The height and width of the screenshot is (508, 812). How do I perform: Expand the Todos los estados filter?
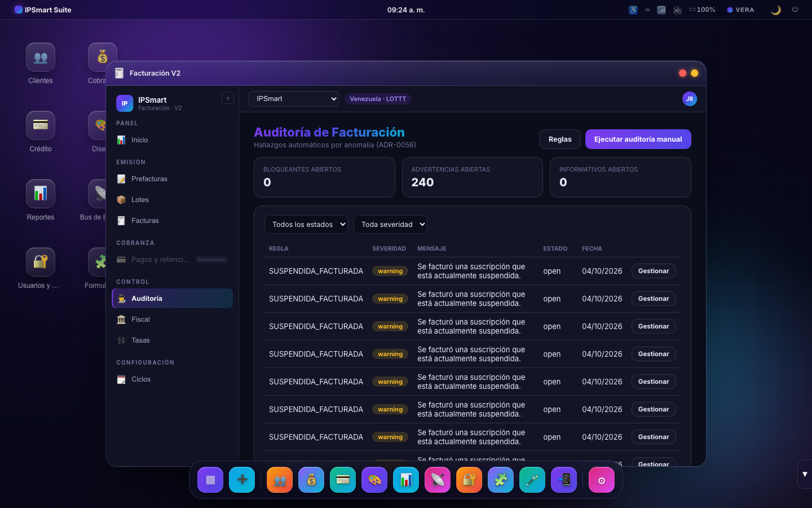306,225
